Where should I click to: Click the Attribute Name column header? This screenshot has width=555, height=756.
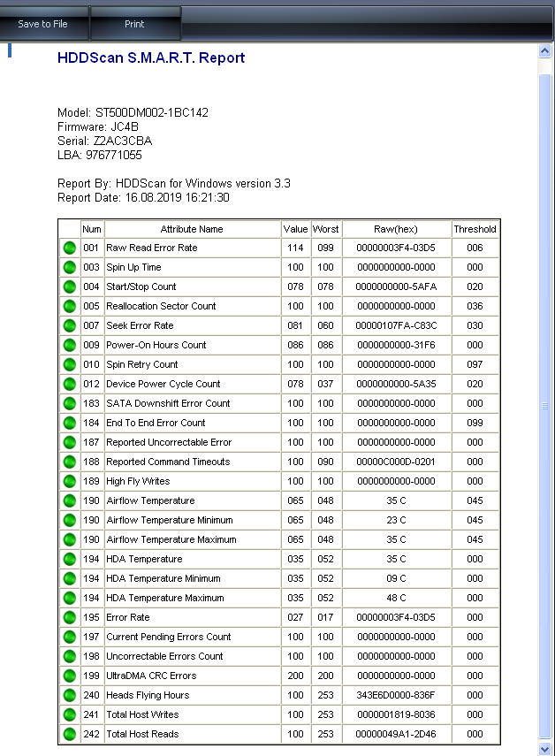[192, 229]
